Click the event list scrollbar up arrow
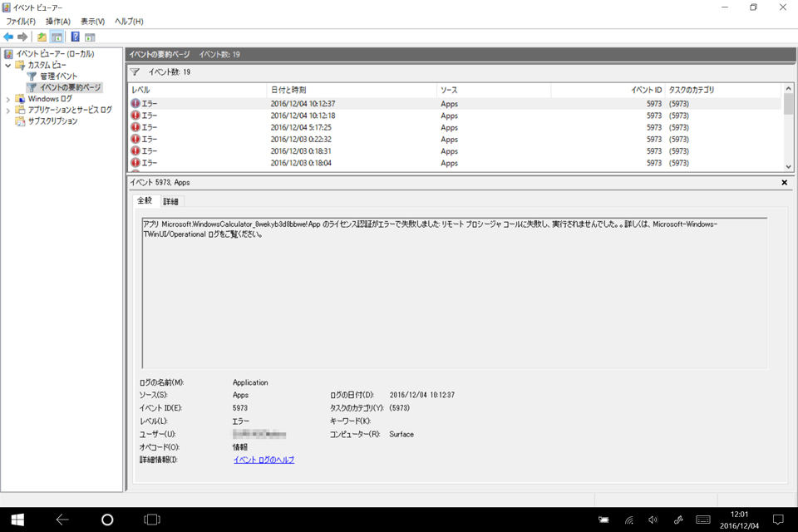 coord(788,89)
